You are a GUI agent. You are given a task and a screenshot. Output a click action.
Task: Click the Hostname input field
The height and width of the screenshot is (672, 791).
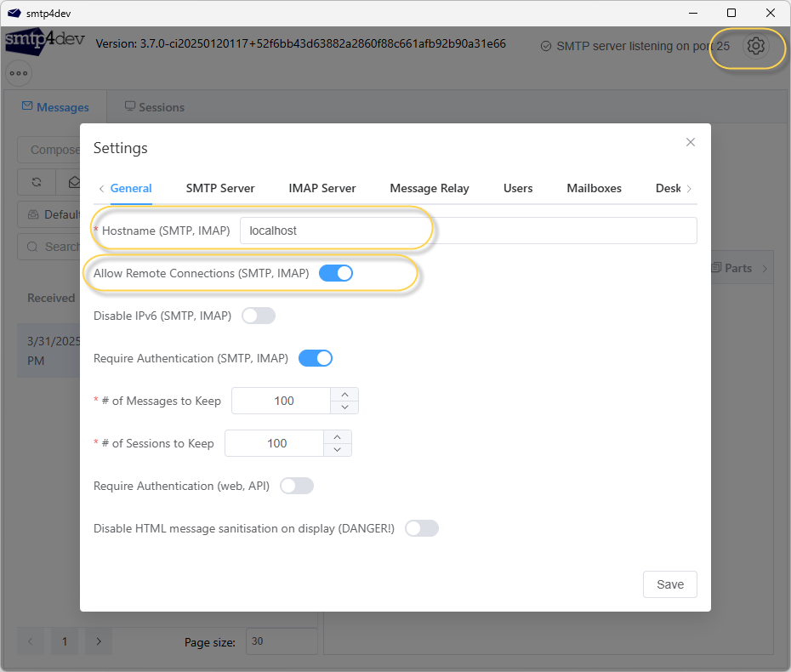point(468,231)
